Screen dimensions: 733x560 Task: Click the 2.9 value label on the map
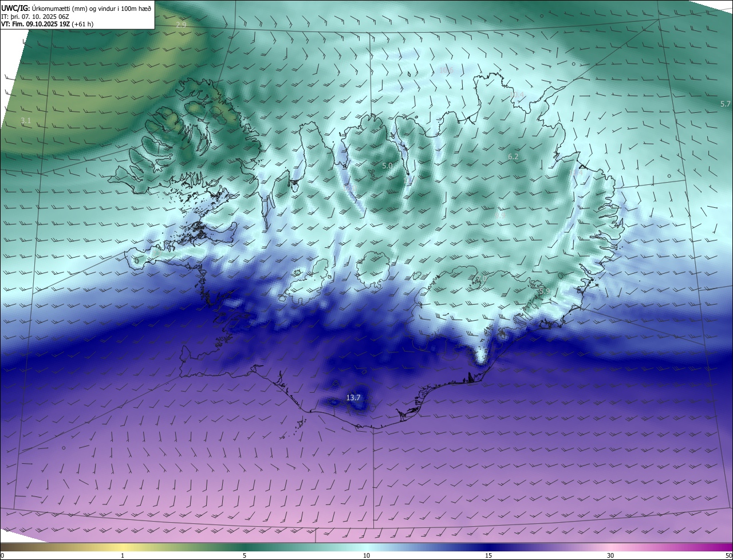coord(181,25)
